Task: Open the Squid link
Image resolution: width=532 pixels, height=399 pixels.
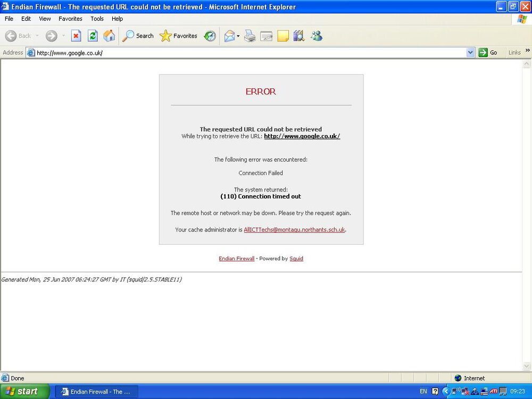Action: click(296, 259)
